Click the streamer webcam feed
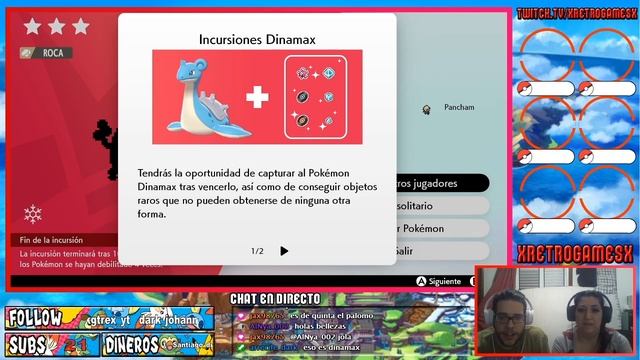This screenshot has width=640, height=360. point(556,311)
